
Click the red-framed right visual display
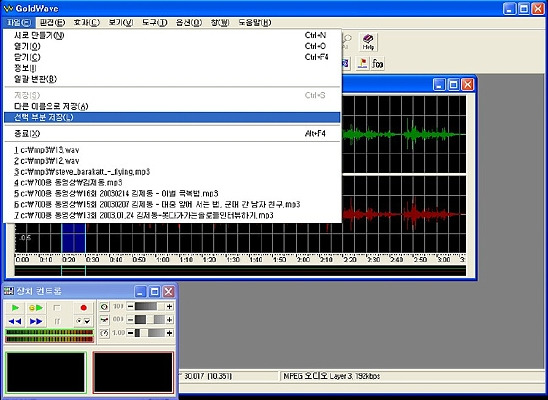pyautogui.click(x=133, y=372)
